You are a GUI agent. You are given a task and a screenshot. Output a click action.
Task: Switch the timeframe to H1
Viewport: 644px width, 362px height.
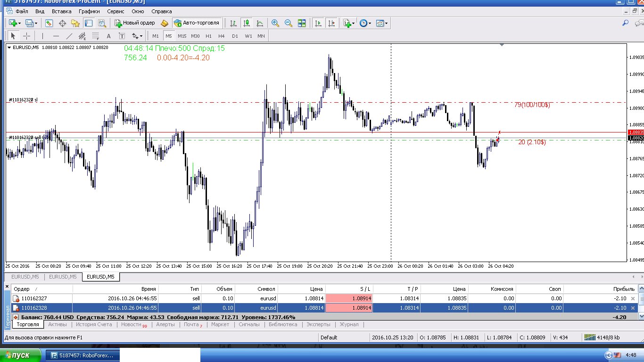tap(208, 36)
